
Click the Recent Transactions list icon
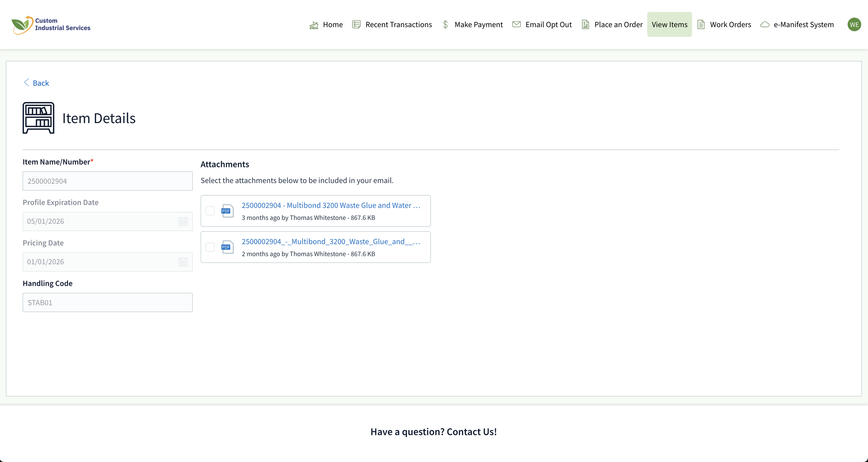356,25
